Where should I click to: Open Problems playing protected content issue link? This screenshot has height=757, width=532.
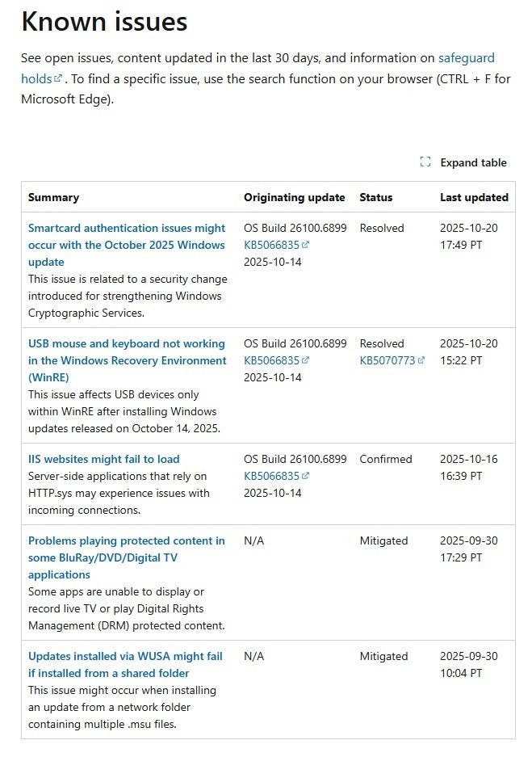pos(127,557)
